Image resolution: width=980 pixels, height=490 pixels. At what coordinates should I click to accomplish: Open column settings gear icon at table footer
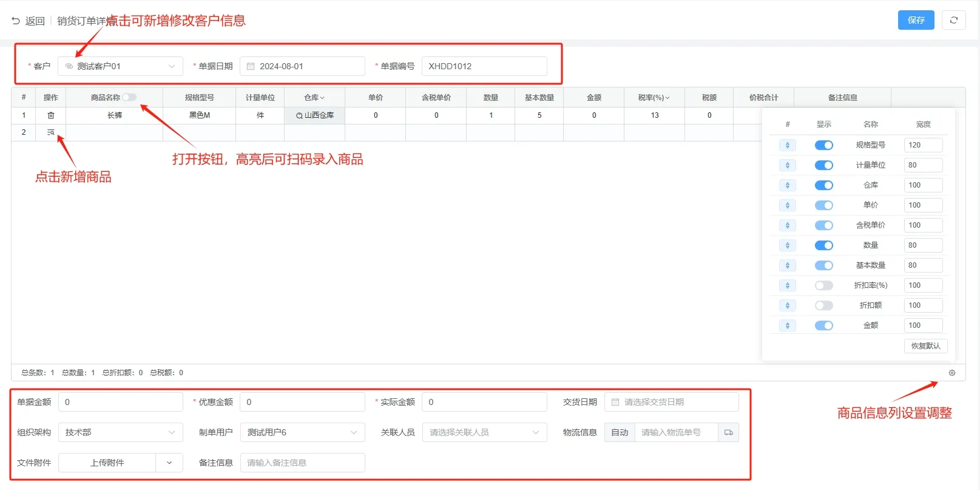tap(952, 373)
